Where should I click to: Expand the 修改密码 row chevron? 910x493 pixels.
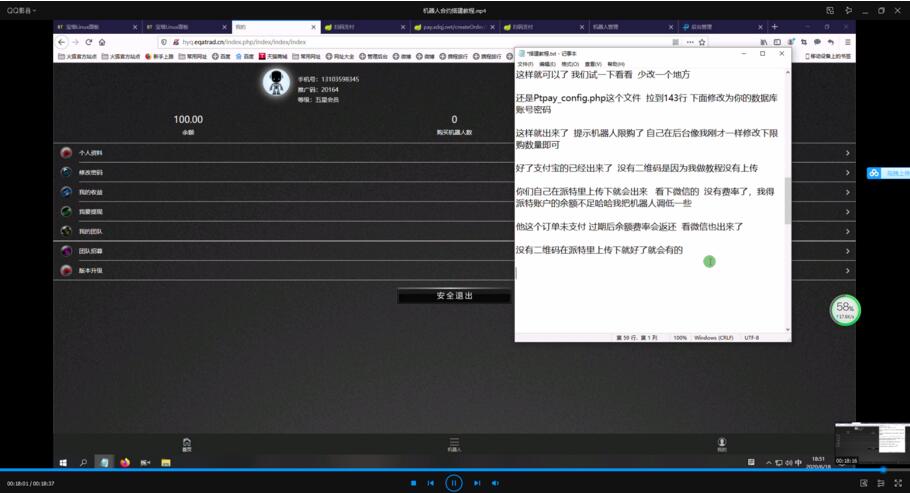click(847, 173)
